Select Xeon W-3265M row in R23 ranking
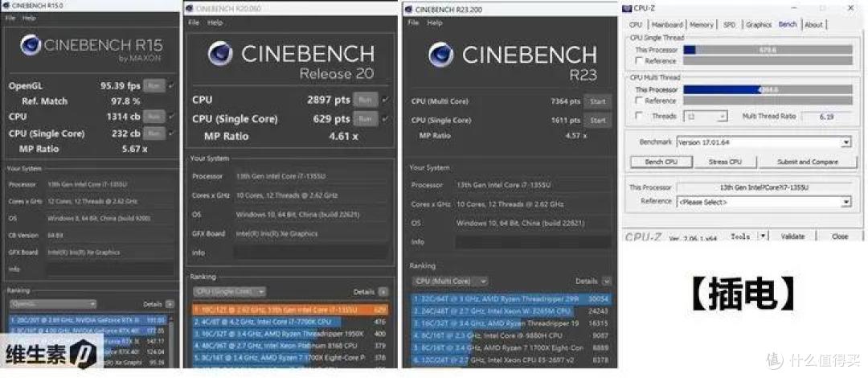Viewport: 868px width, 378px height. tap(512, 311)
